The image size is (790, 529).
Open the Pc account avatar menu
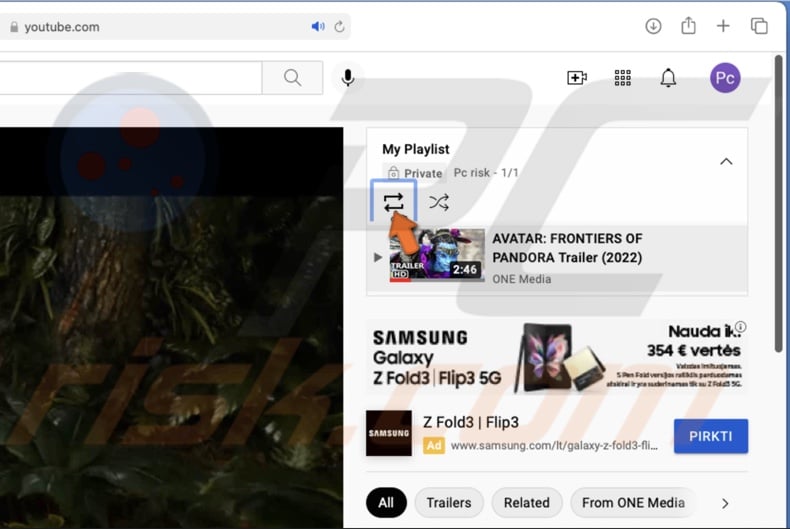(x=725, y=78)
